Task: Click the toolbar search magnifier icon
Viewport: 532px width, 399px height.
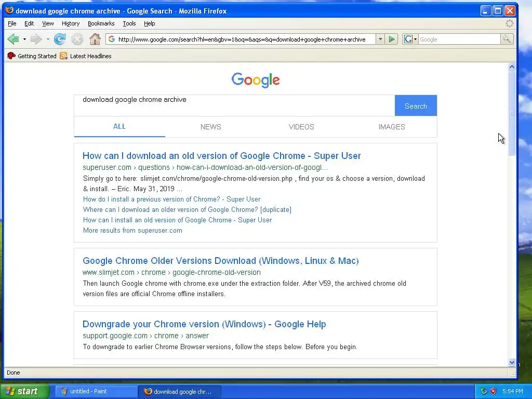Action: point(507,39)
